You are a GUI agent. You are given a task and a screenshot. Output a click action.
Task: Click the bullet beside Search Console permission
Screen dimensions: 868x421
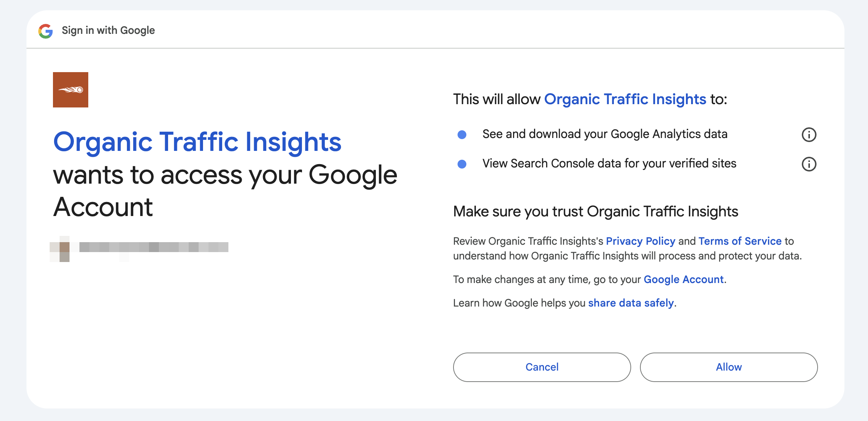pyautogui.click(x=463, y=164)
